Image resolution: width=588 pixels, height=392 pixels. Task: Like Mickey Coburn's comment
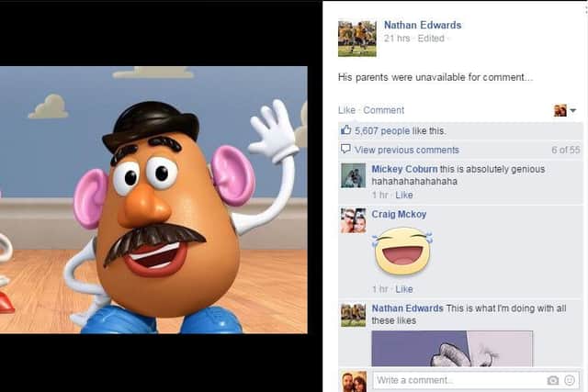click(404, 195)
